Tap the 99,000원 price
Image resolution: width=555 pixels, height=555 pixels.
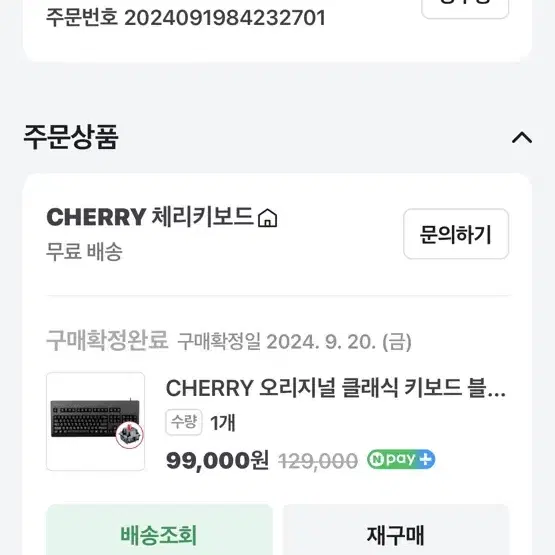[x=217, y=460]
